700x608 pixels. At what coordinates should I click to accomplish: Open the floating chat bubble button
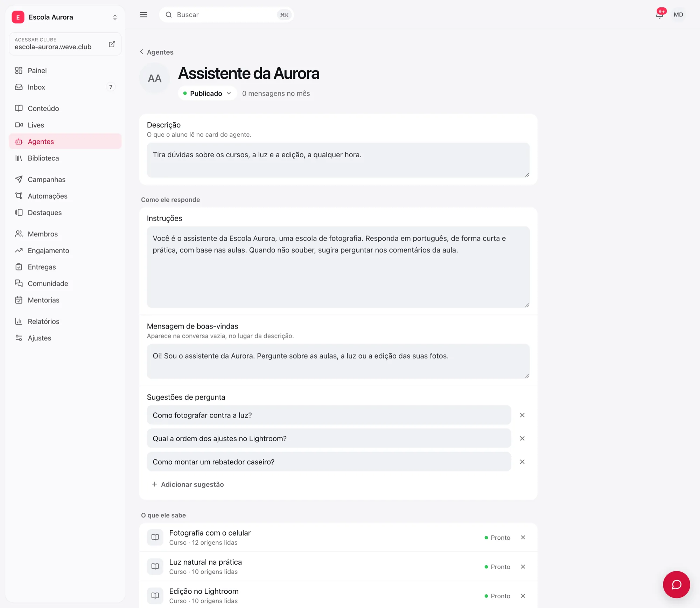click(x=676, y=584)
